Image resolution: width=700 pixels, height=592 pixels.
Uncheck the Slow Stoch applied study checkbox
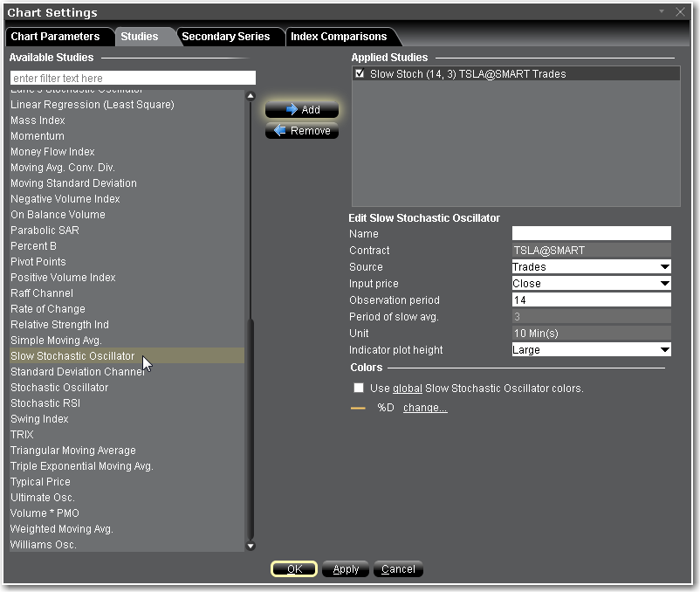[360, 74]
